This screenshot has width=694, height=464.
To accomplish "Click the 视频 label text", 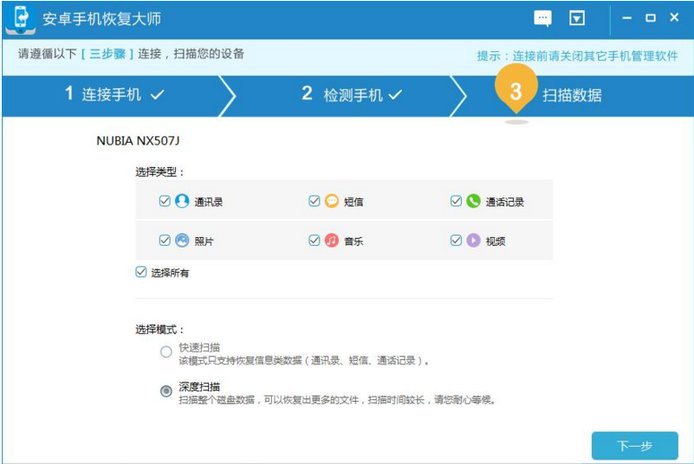I will pyautogui.click(x=496, y=241).
